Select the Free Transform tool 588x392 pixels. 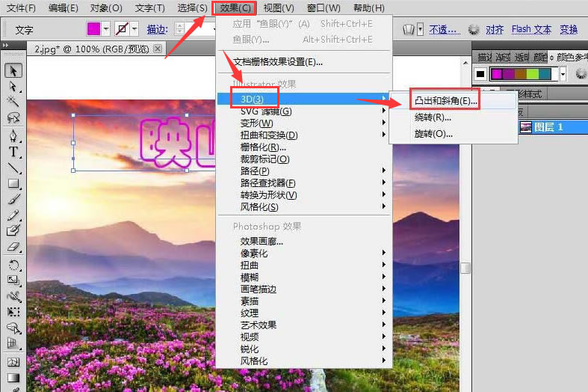coord(13,312)
